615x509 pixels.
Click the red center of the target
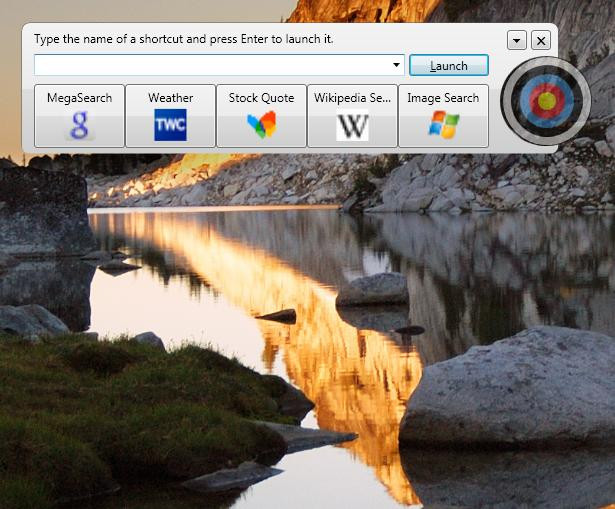click(x=546, y=101)
